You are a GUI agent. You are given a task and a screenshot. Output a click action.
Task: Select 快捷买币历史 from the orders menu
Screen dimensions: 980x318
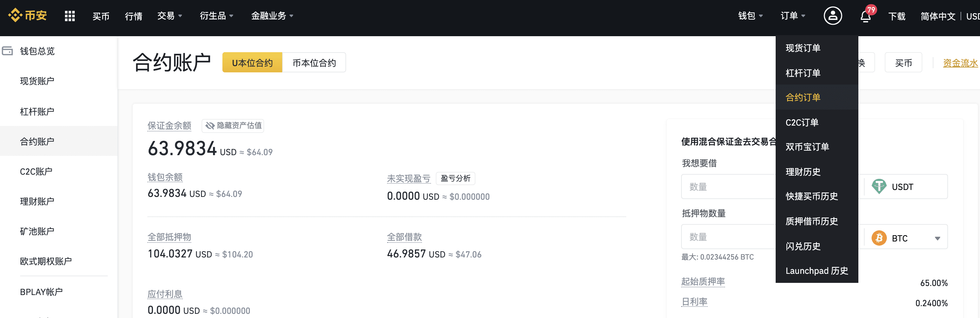(817, 197)
